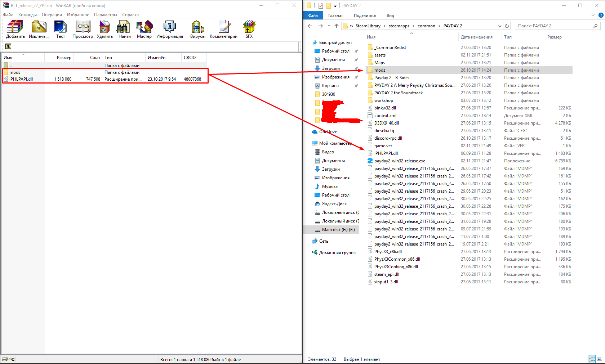
Task: Sort WinRAR list by CRC32 column
Action: click(194, 58)
